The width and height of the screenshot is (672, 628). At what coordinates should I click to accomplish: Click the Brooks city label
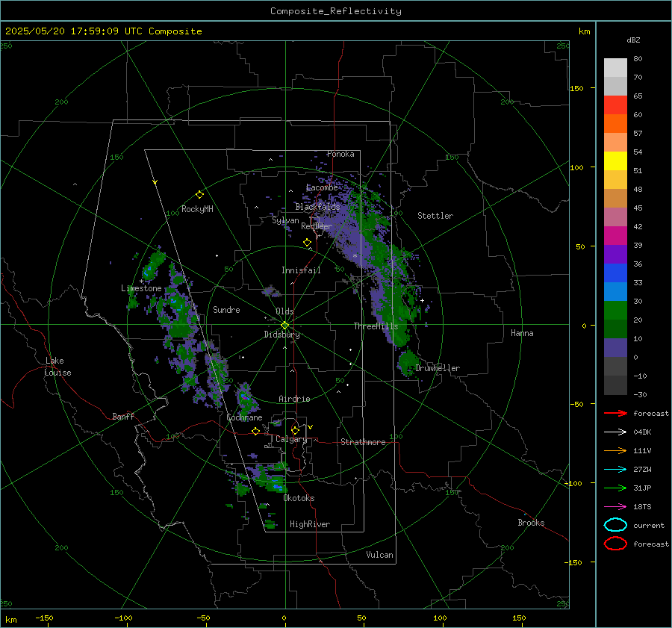pos(531,523)
